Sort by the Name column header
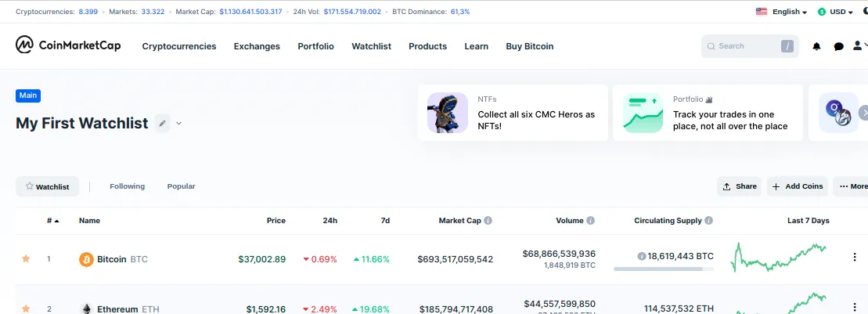868x314 pixels. (90, 220)
